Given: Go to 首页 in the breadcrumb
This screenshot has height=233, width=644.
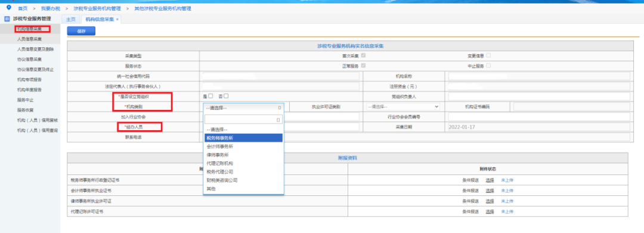Looking at the screenshot, I should click(23, 8).
